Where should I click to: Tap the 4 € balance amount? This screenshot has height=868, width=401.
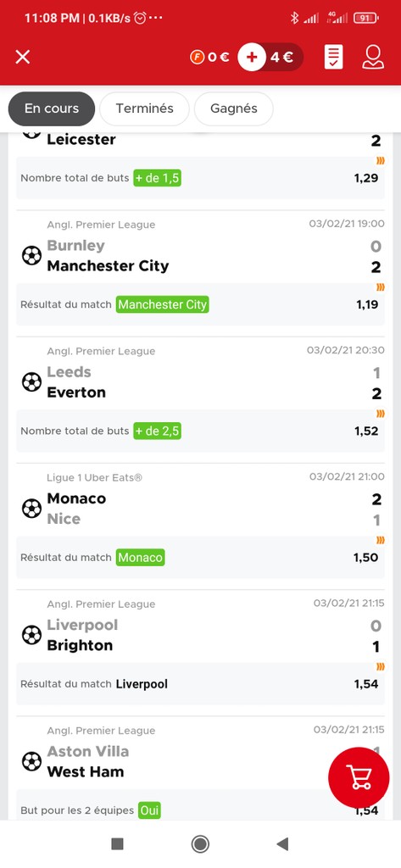282,57
